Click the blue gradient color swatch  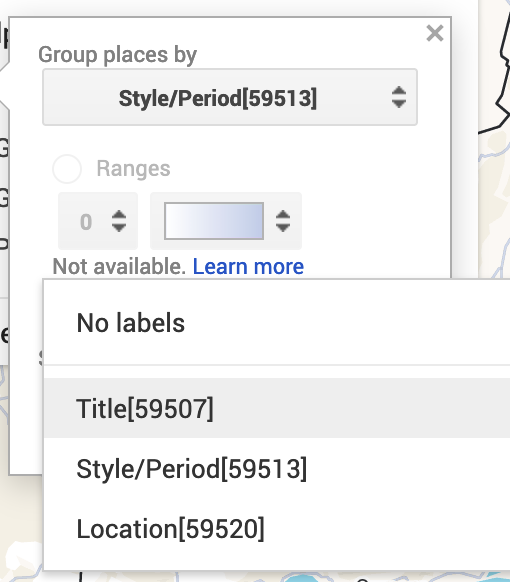pyautogui.click(x=214, y=221)
